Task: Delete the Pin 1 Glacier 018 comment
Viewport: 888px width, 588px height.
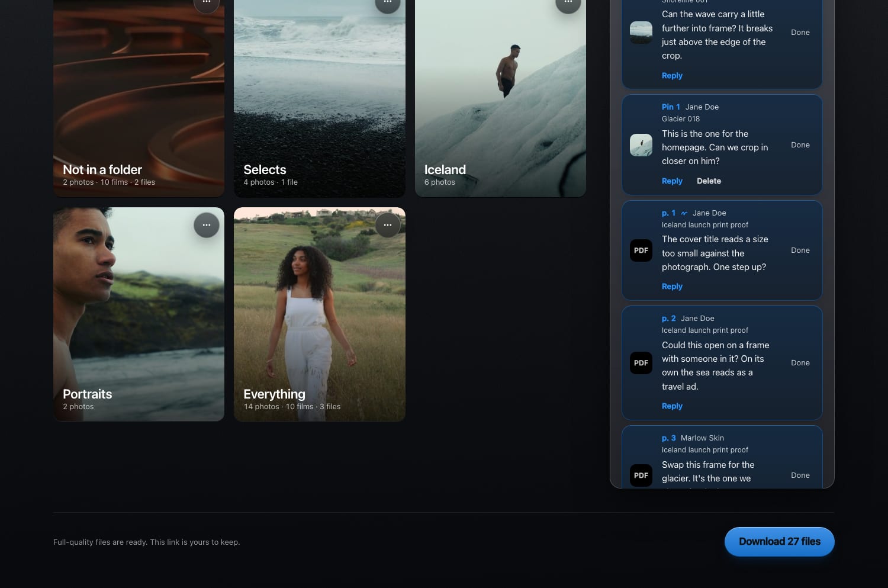Action: pos(709,181)
